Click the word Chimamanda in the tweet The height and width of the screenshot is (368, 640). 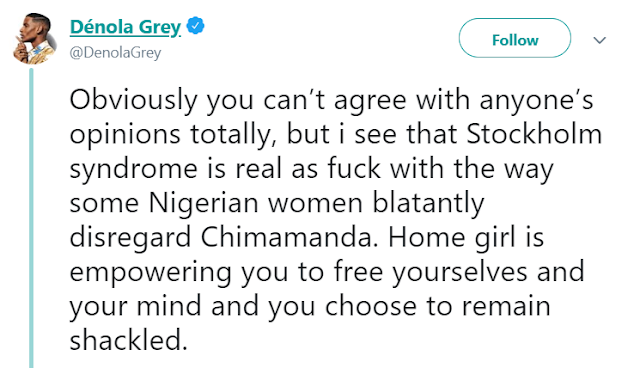pos(287,237)
